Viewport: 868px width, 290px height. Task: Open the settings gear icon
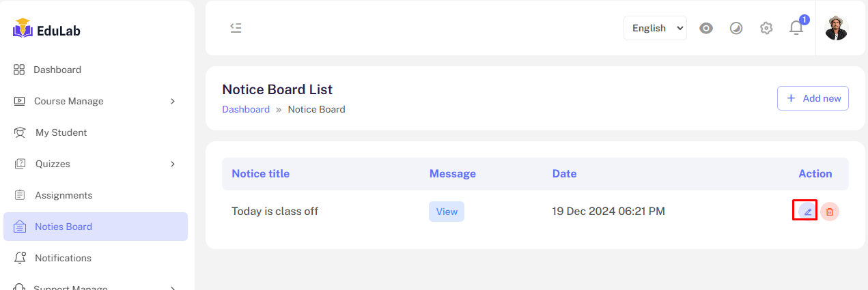click(x=766, y=28)
